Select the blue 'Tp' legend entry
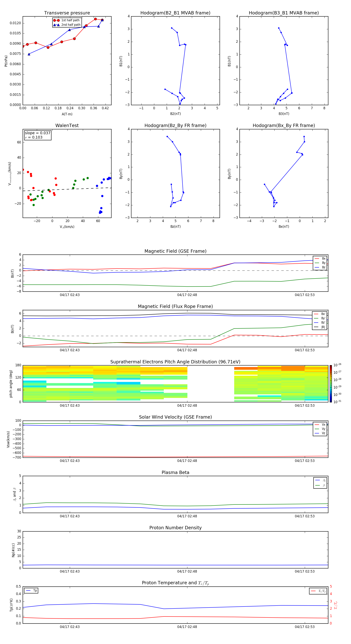351x644 pixels. (x=31, y=591)
